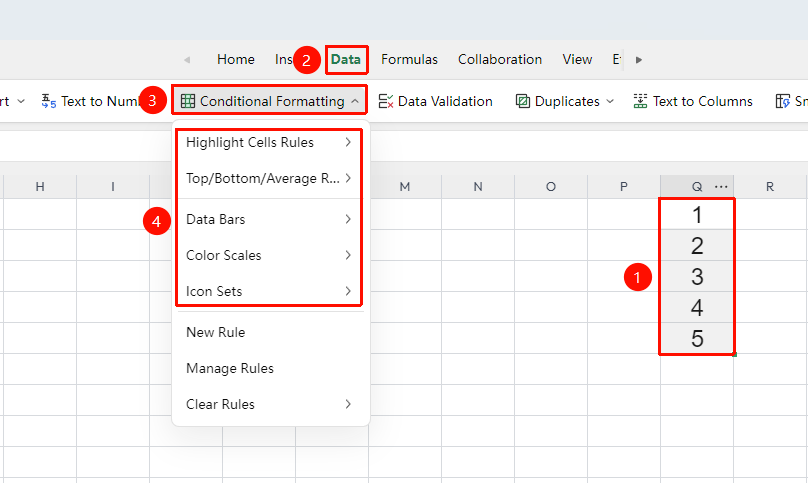Select the column N header
The image size is (808, 483).
pos(478,187)
